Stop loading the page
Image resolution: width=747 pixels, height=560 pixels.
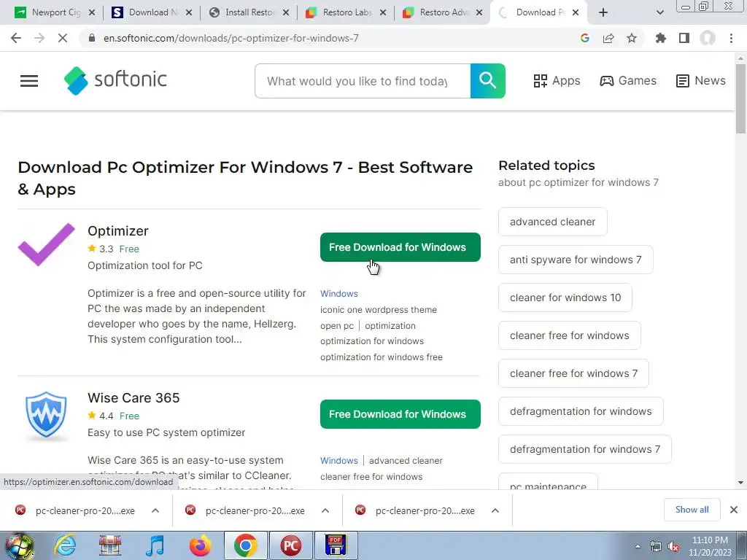click(x=63, y=38)
